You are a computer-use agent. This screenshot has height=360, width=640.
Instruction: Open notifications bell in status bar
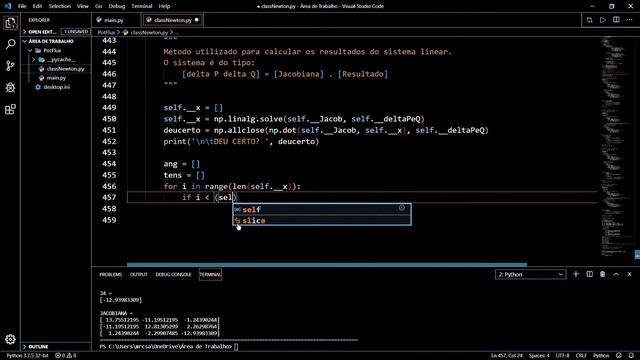click(631, 356)
